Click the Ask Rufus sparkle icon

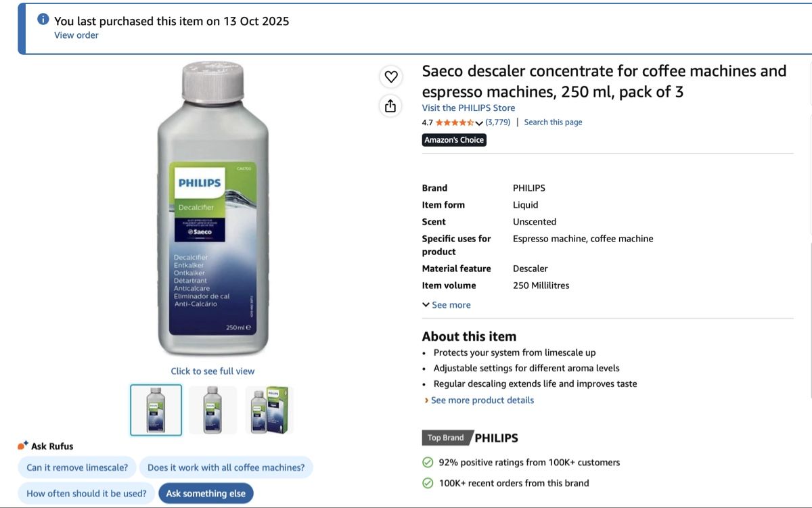click(x=23, y=446)
